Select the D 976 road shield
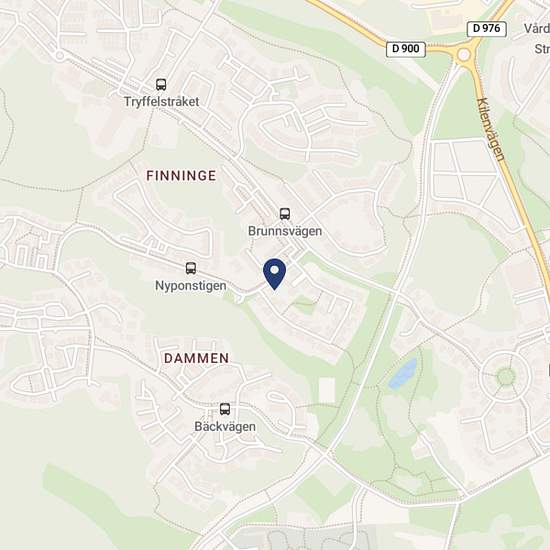550x550 pixels. [x=487, y=29]
